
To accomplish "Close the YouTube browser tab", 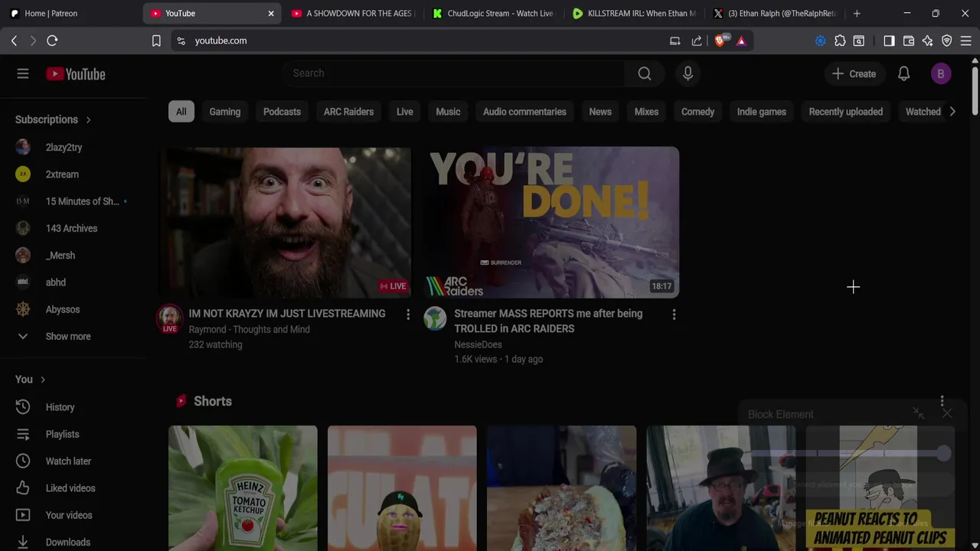I will (271, 13).
